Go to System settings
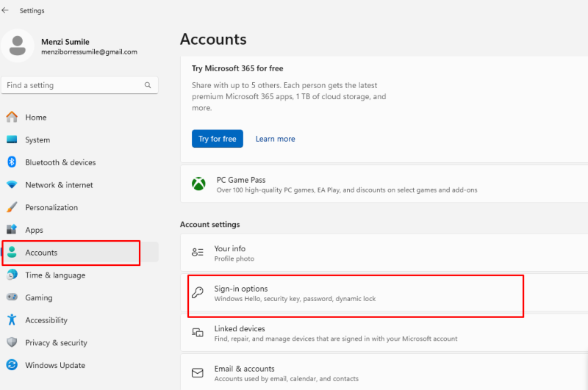Screen dimensions: 588x390 80,140
